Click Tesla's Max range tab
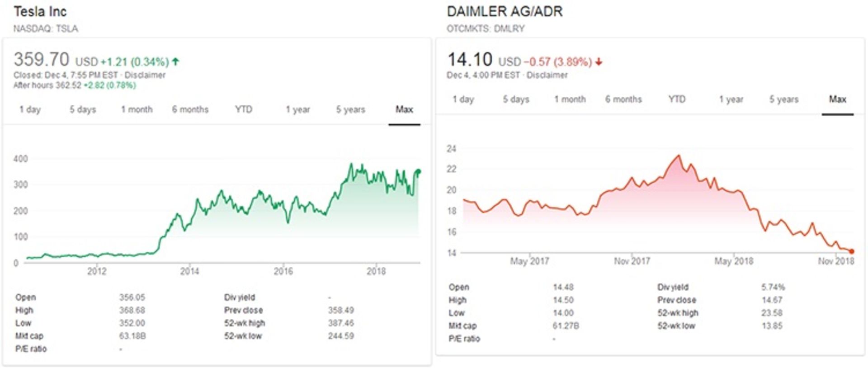 404,109
